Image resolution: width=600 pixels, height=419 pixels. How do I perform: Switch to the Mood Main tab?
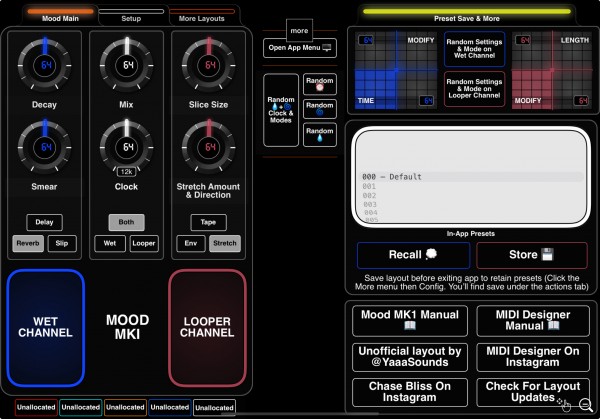coord(60,15)
